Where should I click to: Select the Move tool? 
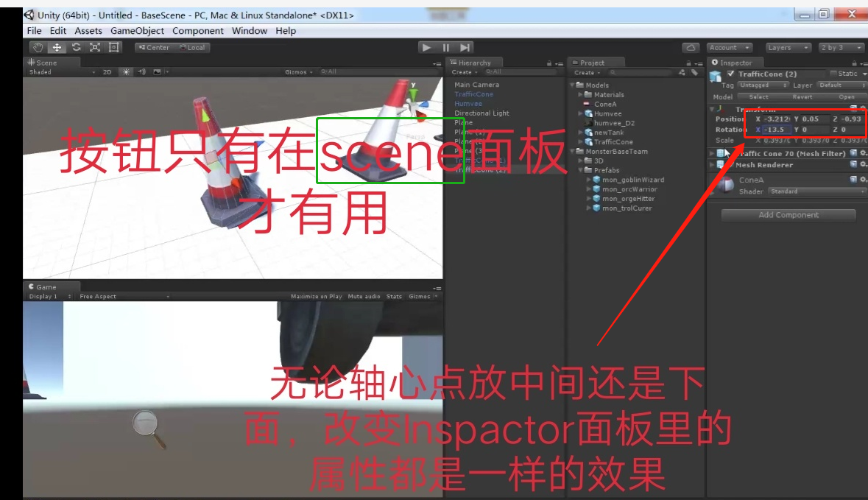click(57, 47)
